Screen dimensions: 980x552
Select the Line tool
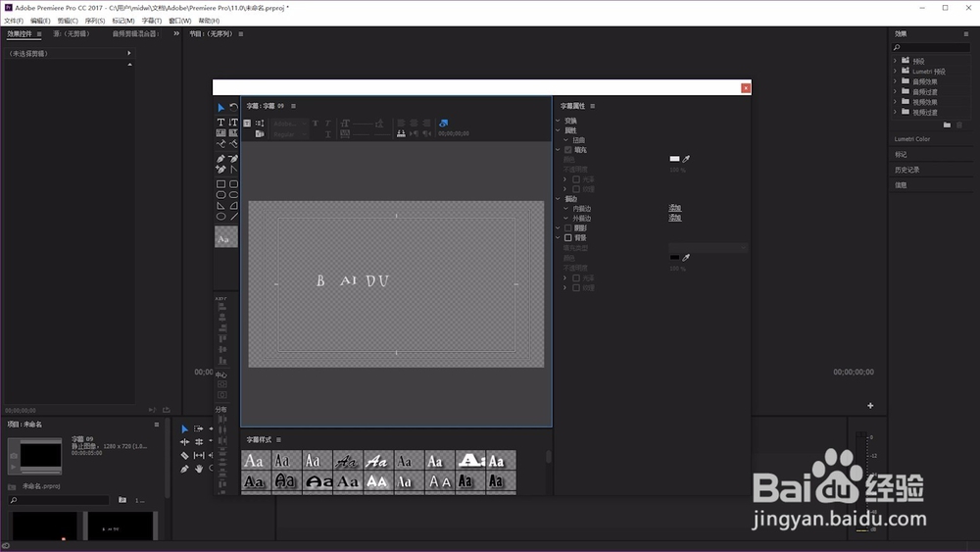[233, 216]
